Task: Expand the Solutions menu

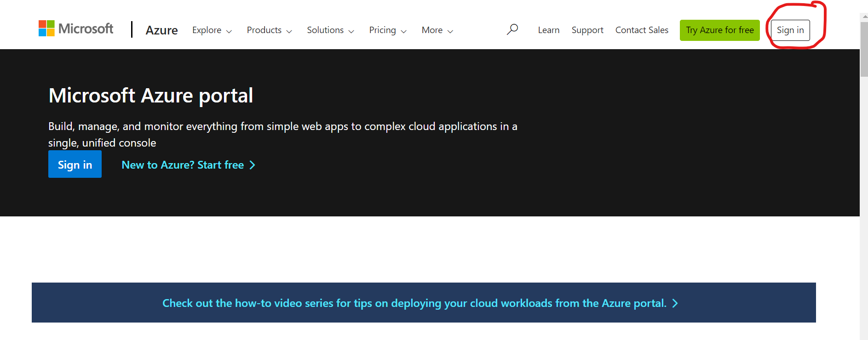Action: pyautogui.click(x=330, y=30)
